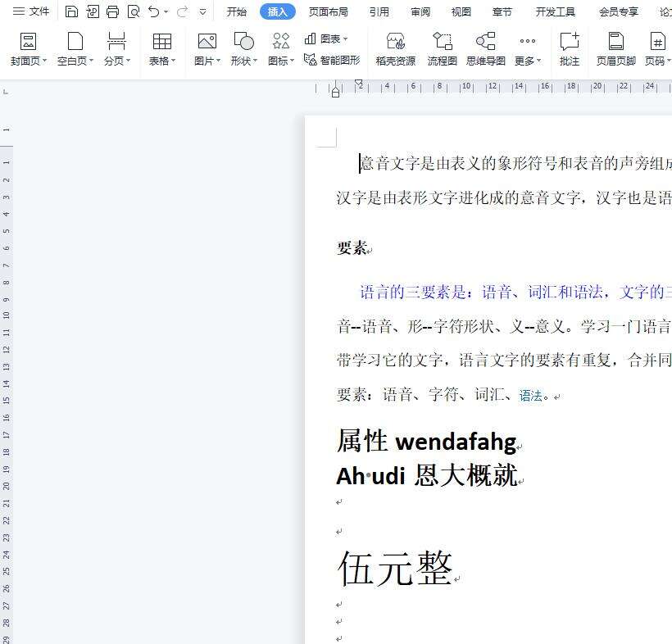The height and width of the screenshot is (644, 672).
Task: Insert a cover page via 封面页 icon
Action: (x=29, y=42)
